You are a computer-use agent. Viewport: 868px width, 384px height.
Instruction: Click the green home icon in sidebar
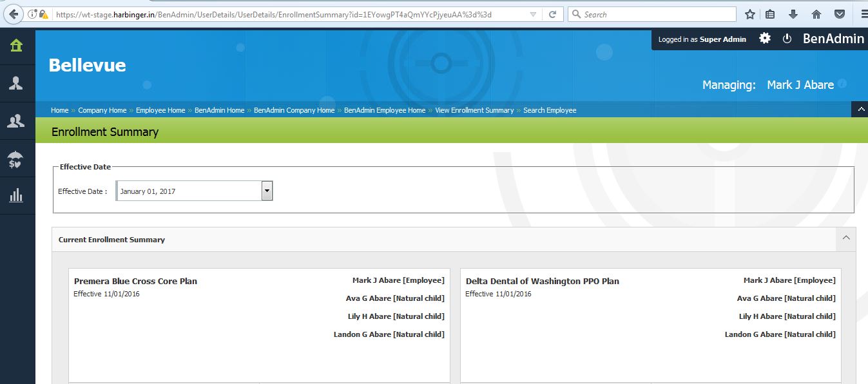pyautogui.click(x=16, y=45)
